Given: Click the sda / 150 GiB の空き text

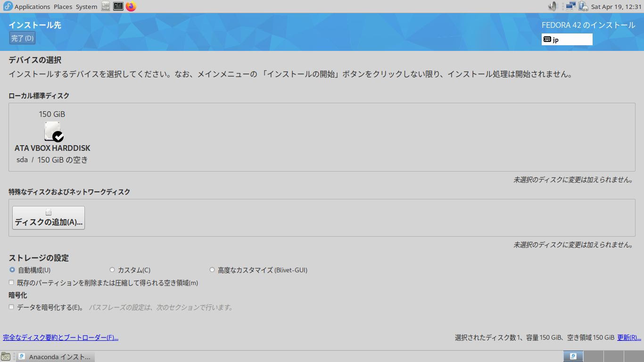Looking at the screenshot, I should pyautogui.click(x=52, y=160).
